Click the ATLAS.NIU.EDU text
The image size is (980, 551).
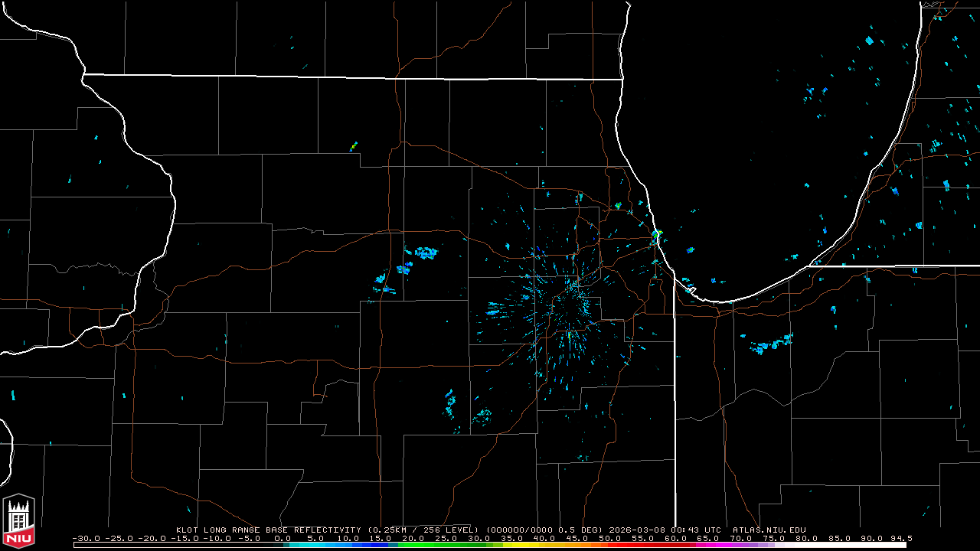coord(769,530)
